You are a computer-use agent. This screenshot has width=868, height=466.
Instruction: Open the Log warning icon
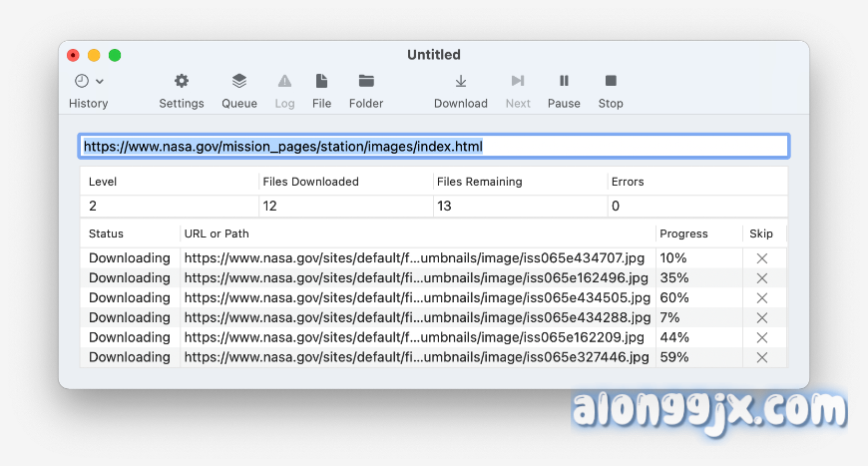tap(284, 81)
